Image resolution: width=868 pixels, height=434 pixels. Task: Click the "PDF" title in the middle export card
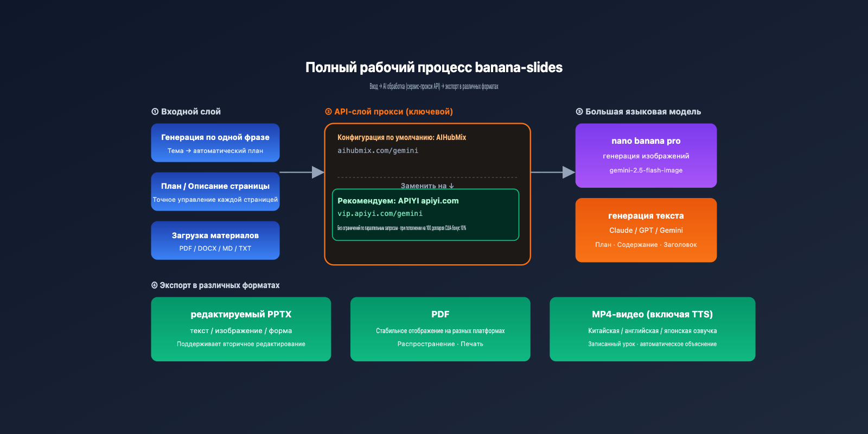441,315
